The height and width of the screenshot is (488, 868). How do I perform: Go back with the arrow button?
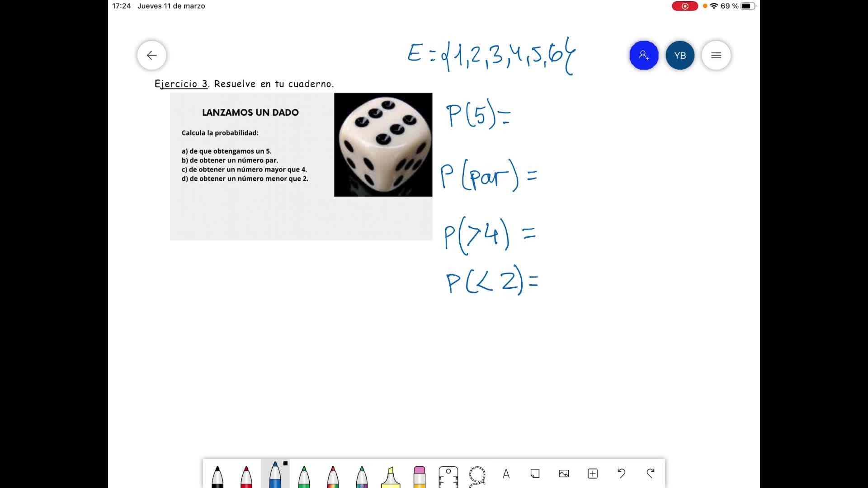point(152,55)
